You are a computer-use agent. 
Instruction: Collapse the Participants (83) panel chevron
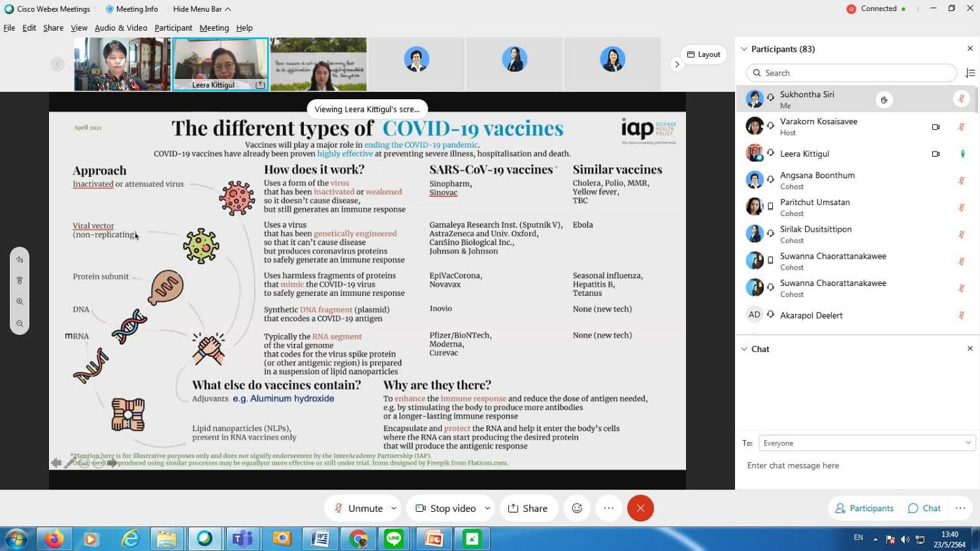(x=744, y=49)
